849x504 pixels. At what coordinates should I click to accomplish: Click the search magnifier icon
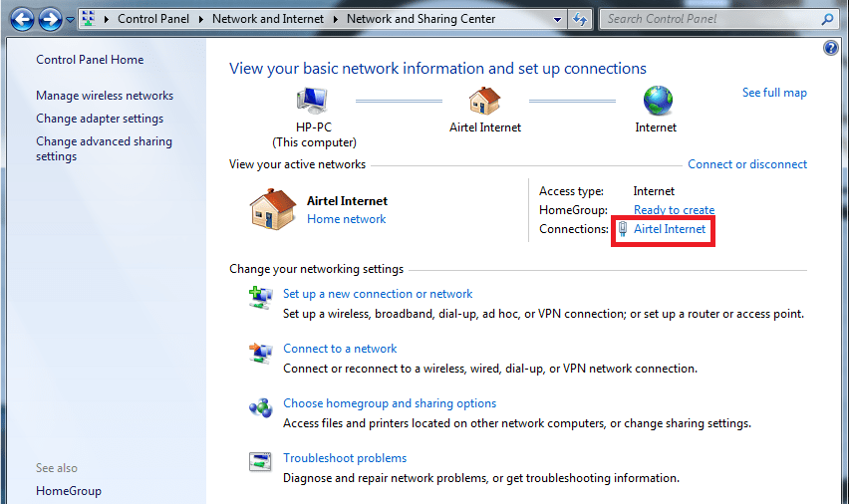pyautogui.click(x=827, y=20)
